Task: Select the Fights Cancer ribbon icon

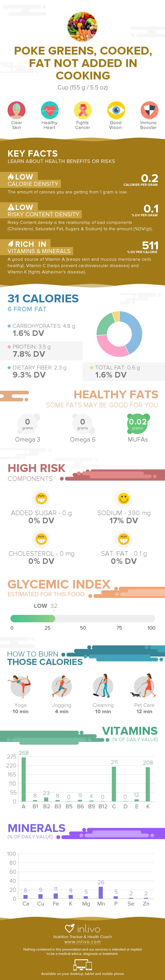Action: [82, 110]
